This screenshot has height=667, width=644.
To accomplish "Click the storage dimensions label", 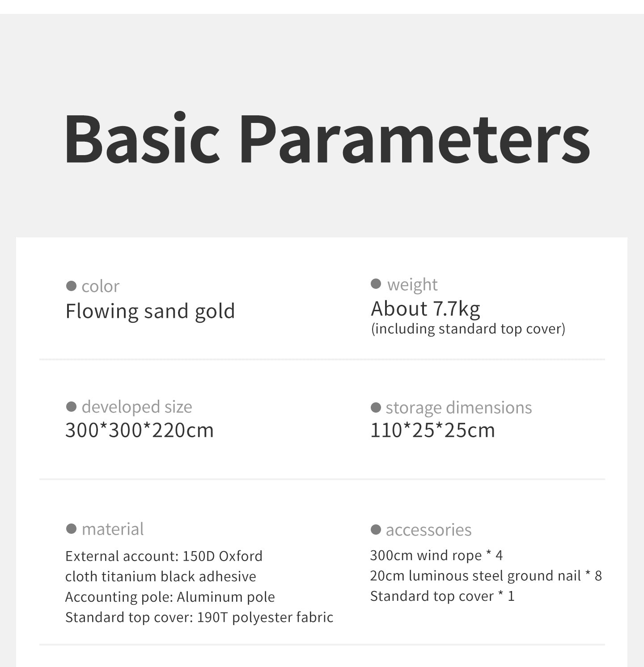I will [x=459, y=408].
